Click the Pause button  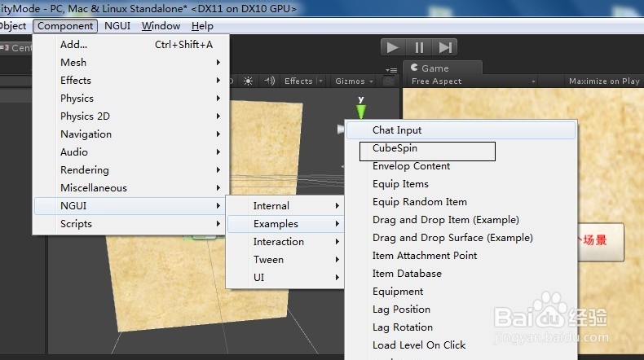tap(419, 47)
